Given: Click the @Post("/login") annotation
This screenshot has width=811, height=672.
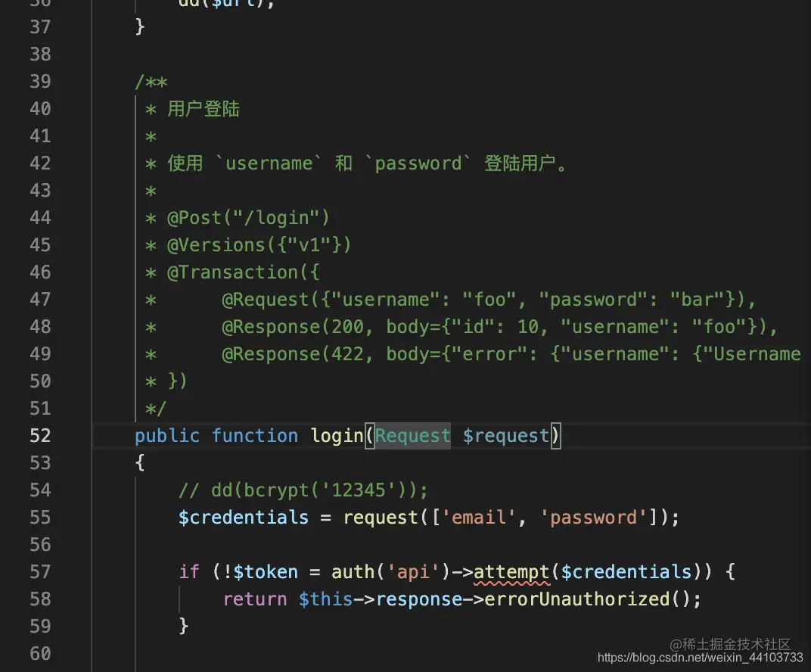Looking at the screenshot, I should point(248,218).
